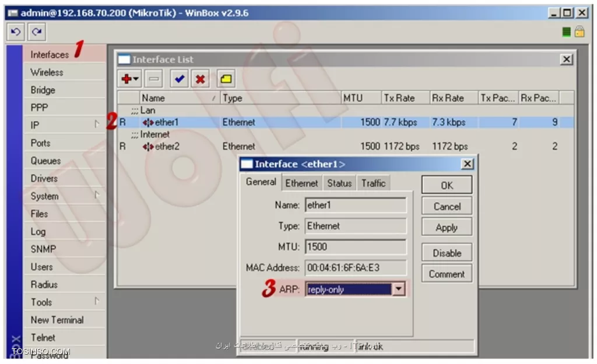Sort by the MTU column header
The height and width of the screenshot is (364, 597).
coord(361,98)
